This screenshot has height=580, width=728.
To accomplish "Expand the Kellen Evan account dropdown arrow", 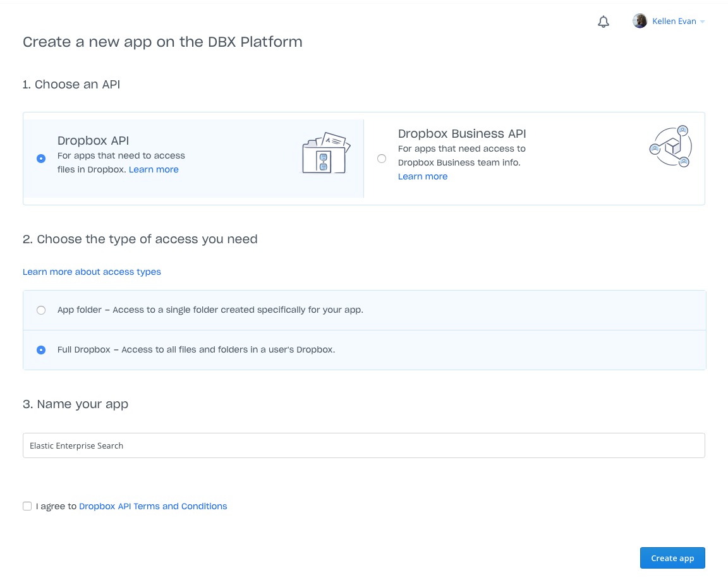I will [x=702, y=22].
